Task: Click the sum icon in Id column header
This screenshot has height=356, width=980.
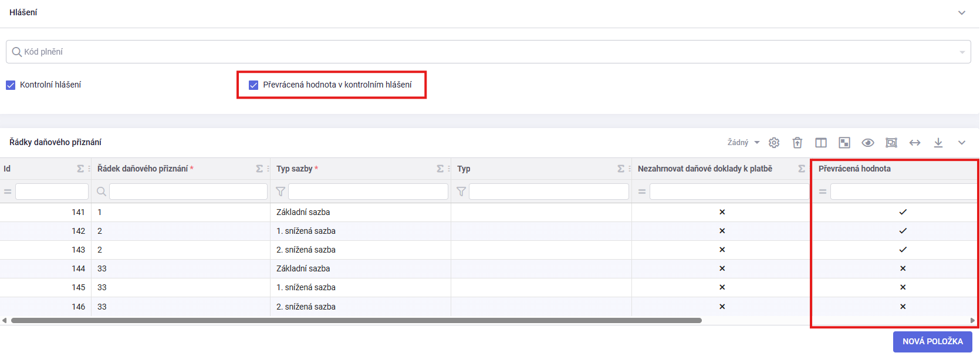Action: click(x=80, y=169)
